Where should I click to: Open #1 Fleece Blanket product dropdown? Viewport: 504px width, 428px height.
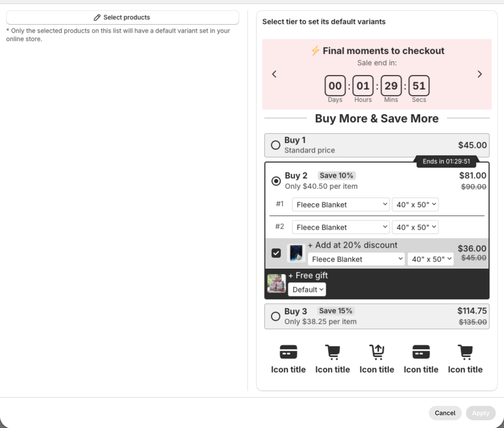(x=341, y=204)
